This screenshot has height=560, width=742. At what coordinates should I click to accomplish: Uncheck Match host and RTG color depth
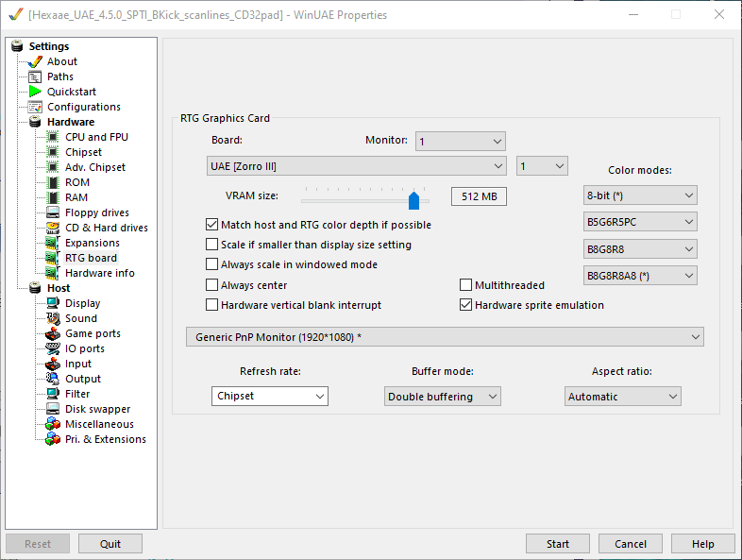tap(211, 225)
